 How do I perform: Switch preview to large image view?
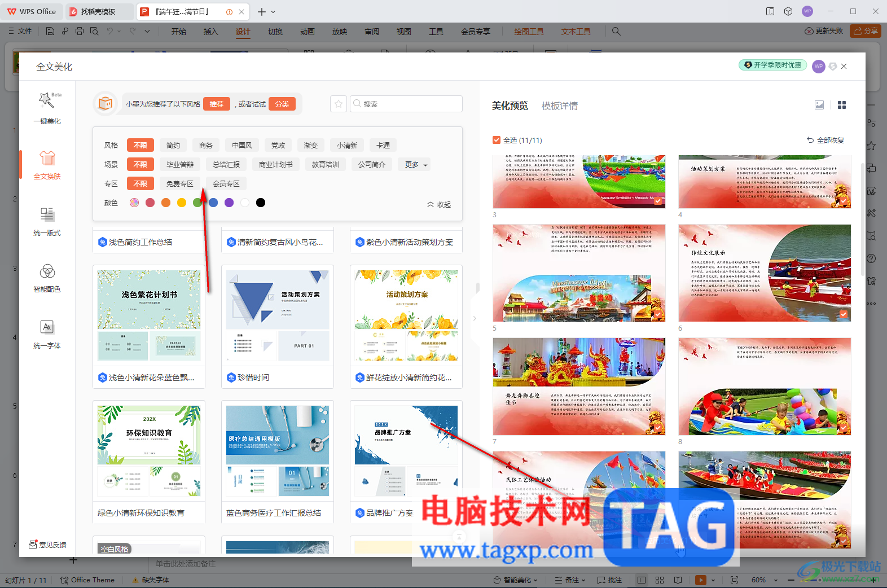coord(819,105)
